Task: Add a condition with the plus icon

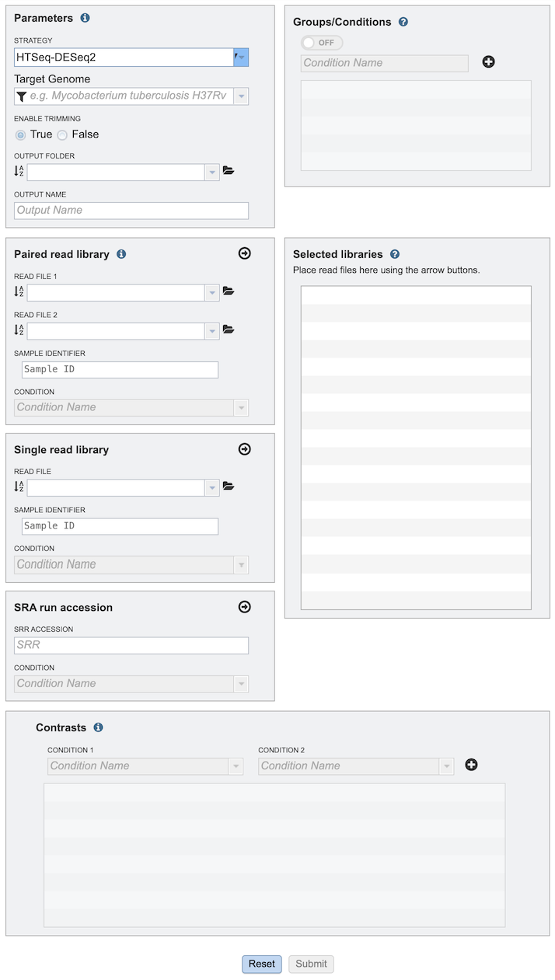Action: point(488,61)
